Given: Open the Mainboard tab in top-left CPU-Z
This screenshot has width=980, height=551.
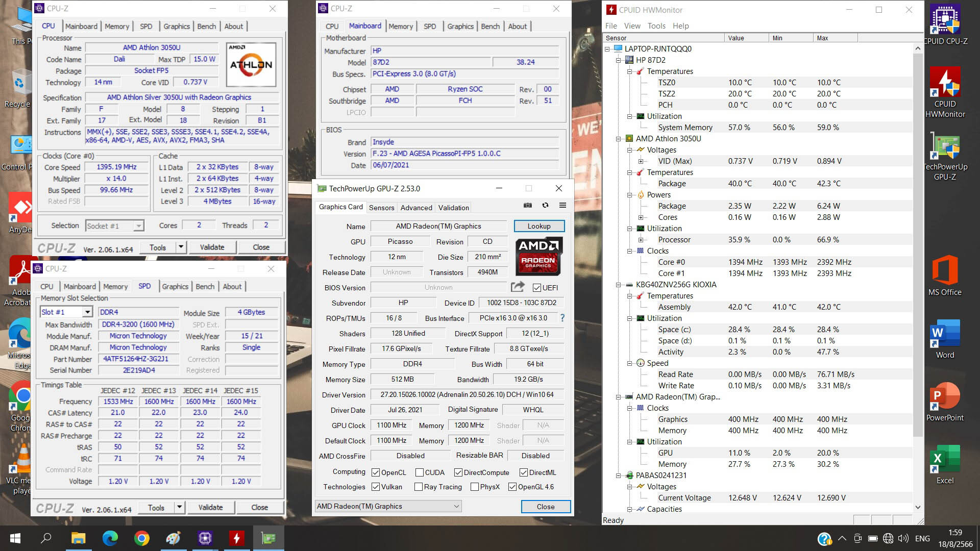Looking at the screenshot, I should pos(81,27).
